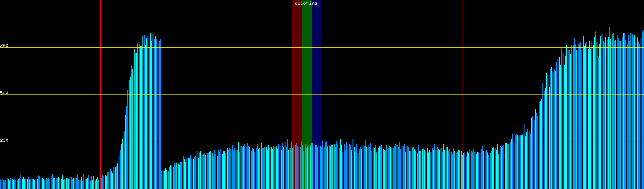Click the 25% axis label
Viewport: 644px width, 189px height.
(4, 140)
